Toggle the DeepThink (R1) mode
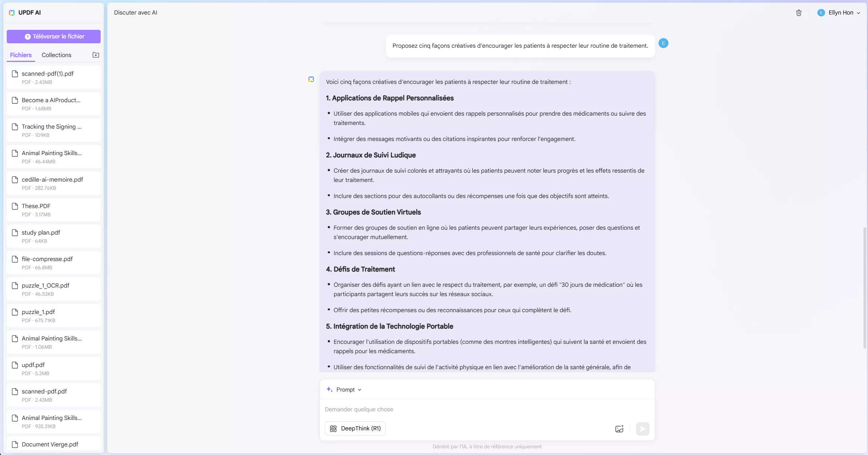The width and height of the screenshot is (868, 455). coord(355,429)
